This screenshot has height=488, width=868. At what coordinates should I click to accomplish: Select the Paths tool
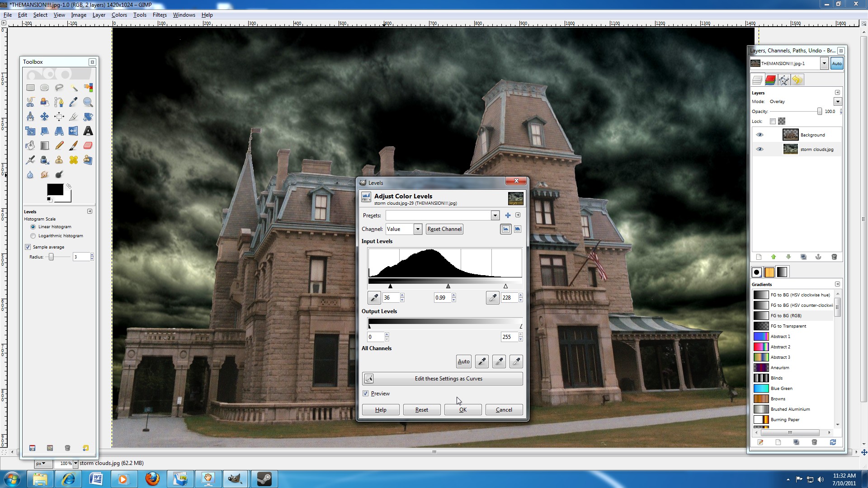(x=59, y=102)
